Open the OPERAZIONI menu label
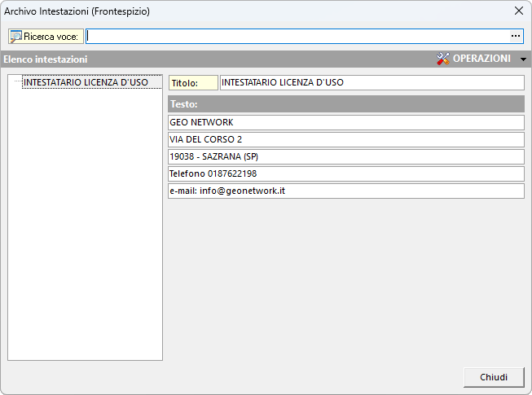 coord(481,59)
